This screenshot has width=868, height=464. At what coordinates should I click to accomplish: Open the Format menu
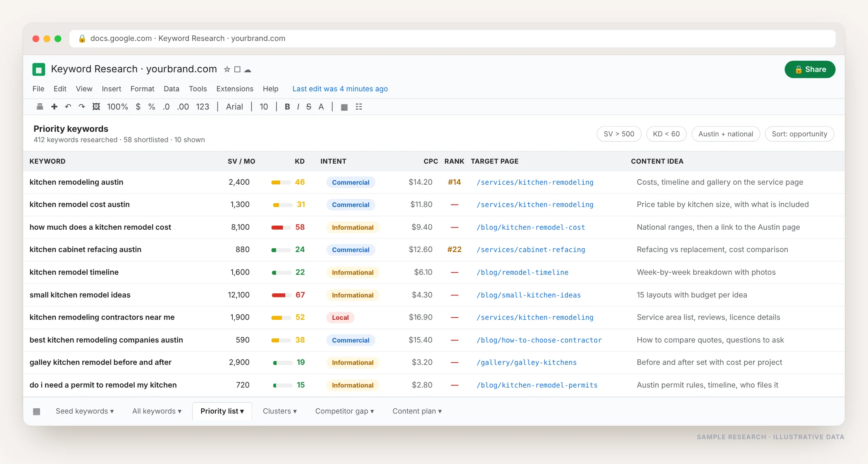[142, 89]
